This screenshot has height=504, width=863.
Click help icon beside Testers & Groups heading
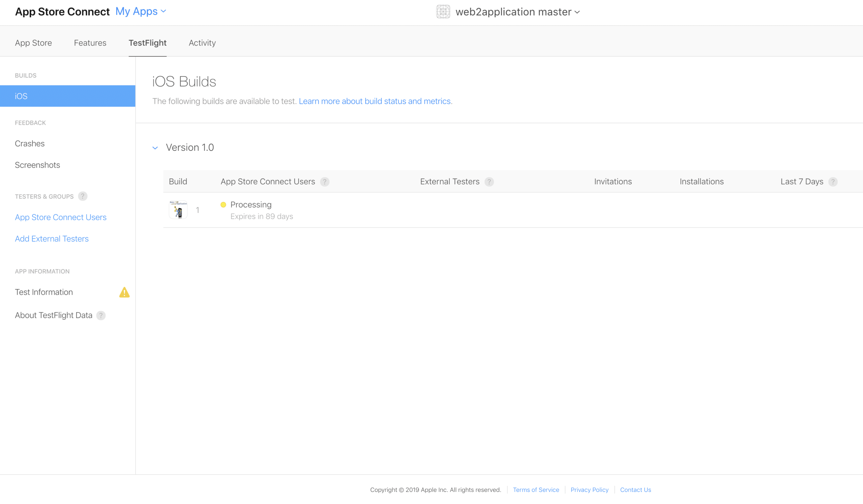(x=83, y=196)
